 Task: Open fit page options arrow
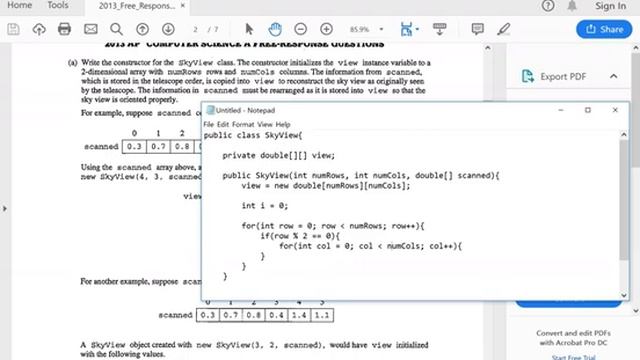417,29
